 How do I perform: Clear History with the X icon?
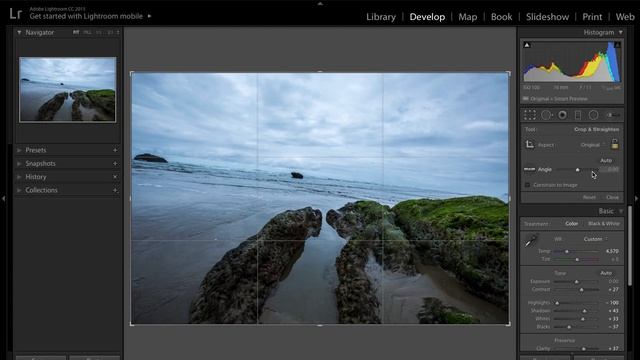(x=115, y=177)
